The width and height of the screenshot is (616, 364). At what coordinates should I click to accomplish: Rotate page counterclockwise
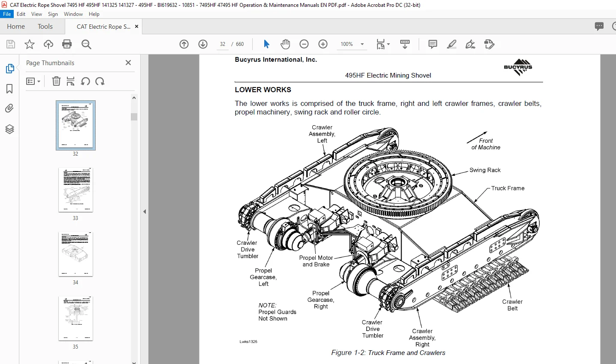pyautogui.click(x=85, y=81)
